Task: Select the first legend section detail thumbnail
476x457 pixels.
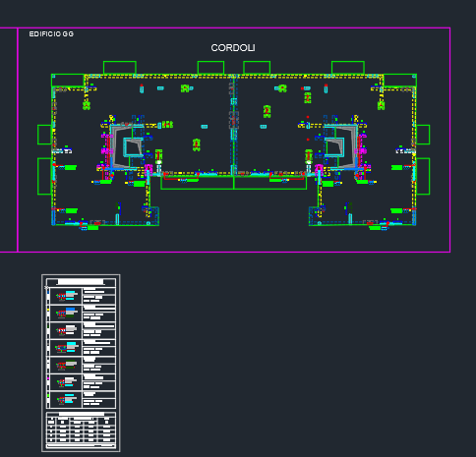Action: [67, 296]
